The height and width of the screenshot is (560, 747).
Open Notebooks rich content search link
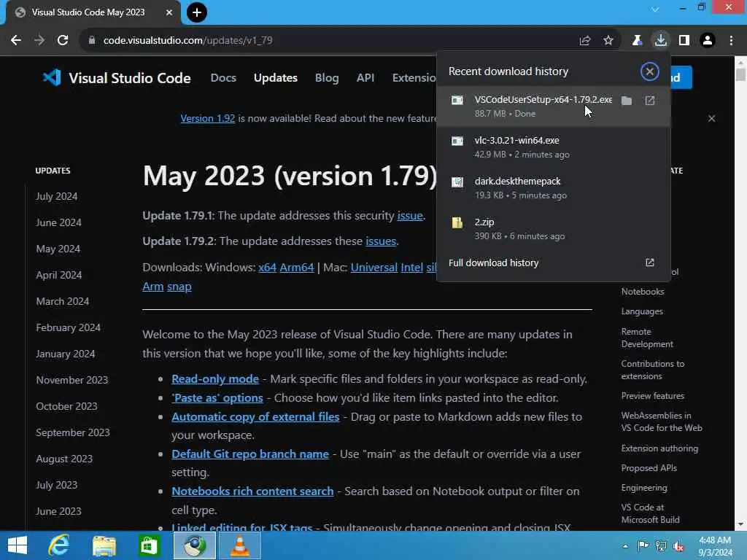pyautogui.click(x=252, y=491)
